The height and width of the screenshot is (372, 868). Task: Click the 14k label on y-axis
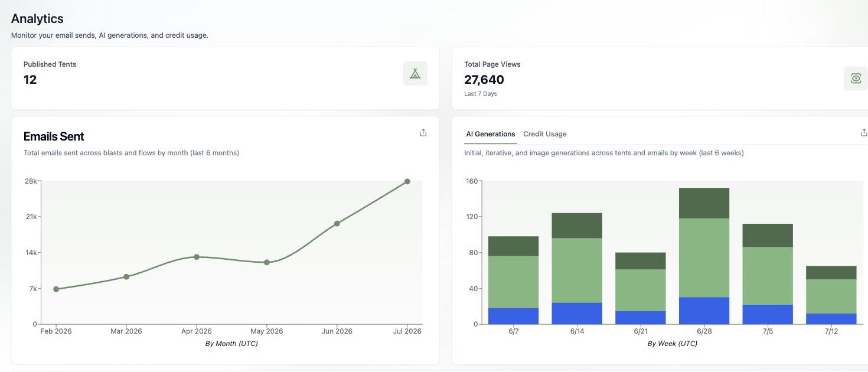click(x=31, y=253)
